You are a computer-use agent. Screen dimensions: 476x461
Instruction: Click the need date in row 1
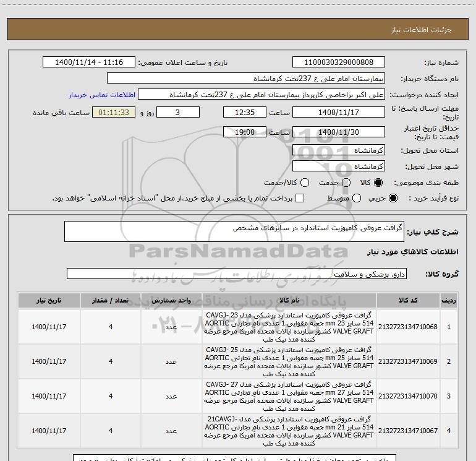coord(49,327)
